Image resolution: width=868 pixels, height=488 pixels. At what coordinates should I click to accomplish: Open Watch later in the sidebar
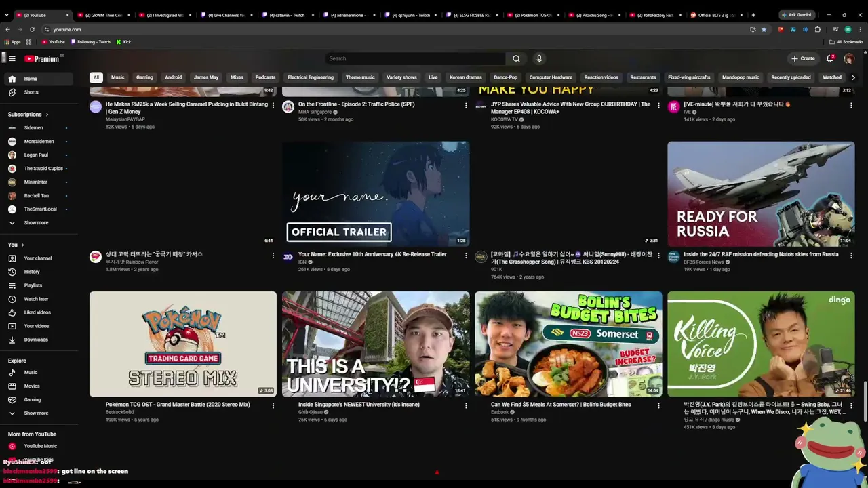coord(38,299)
